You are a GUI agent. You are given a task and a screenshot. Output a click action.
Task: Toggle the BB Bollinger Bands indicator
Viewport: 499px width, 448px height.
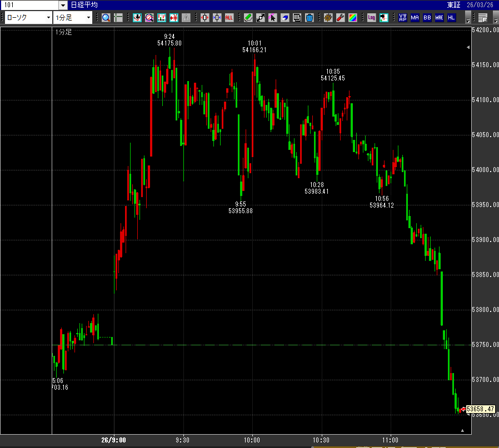(427, 18)
